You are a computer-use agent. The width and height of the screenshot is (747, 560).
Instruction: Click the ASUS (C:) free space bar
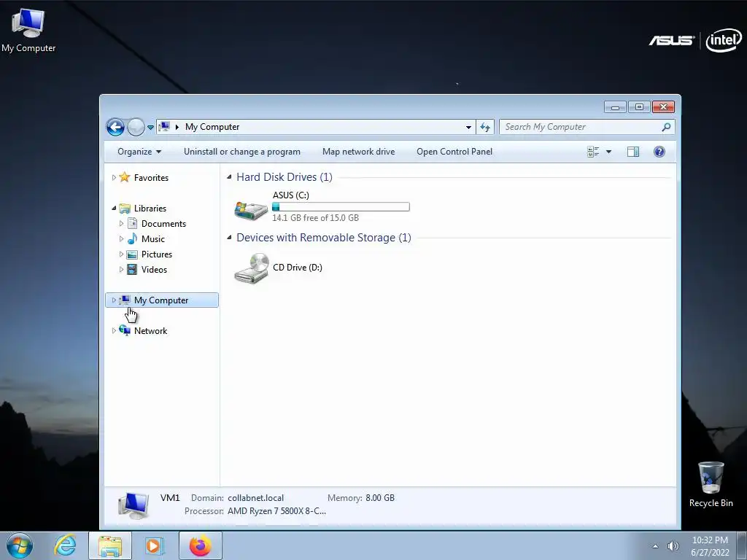click(341, 206)
